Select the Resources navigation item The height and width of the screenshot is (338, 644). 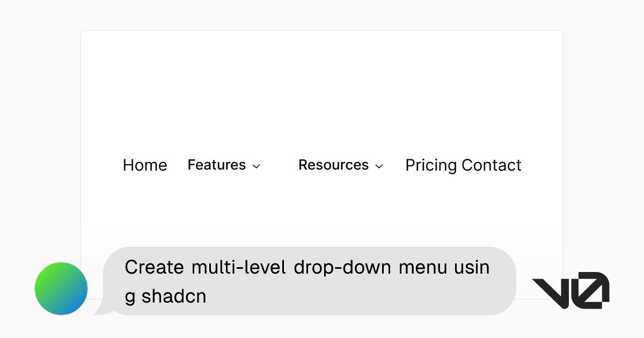(333, 165)
